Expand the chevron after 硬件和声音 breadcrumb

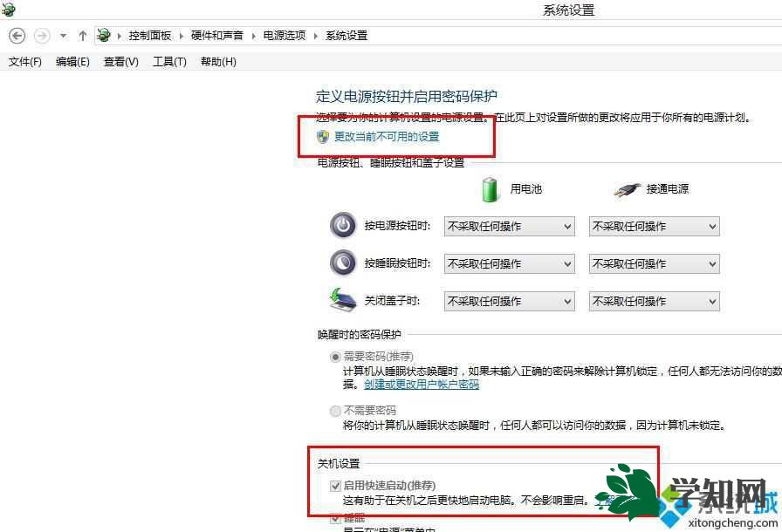[253, 36]
